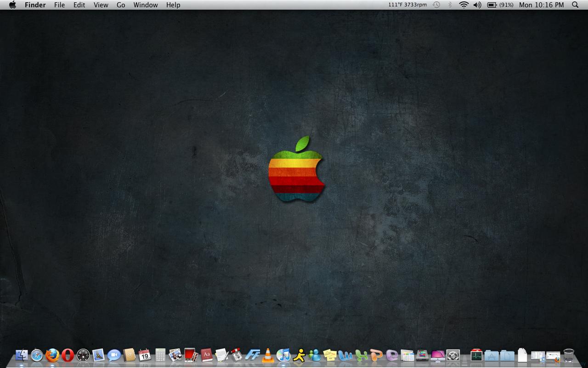Screen dimensions: 588x368
Task: Open the Time Machine status menu
Action: pyautogui.click(x=436, y=5)
